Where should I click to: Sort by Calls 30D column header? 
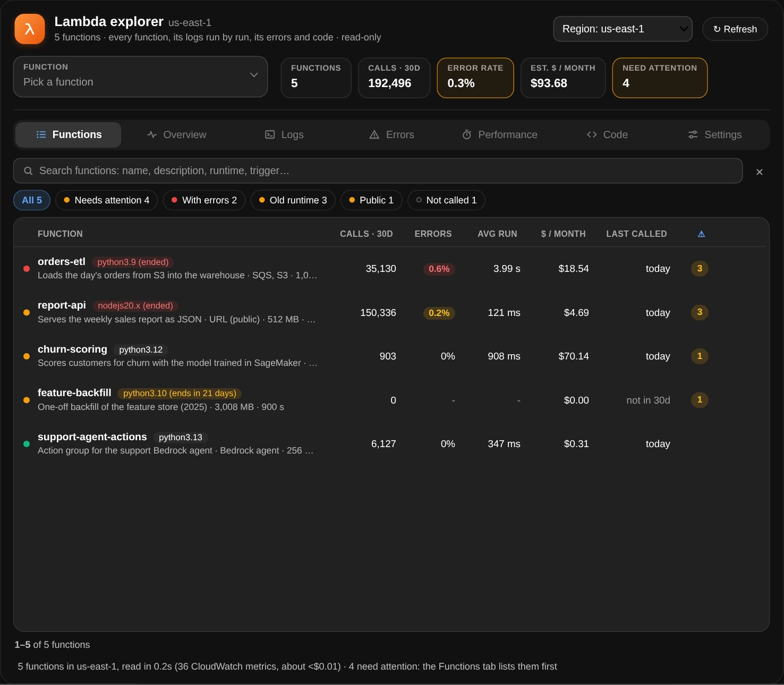[367, 234]
